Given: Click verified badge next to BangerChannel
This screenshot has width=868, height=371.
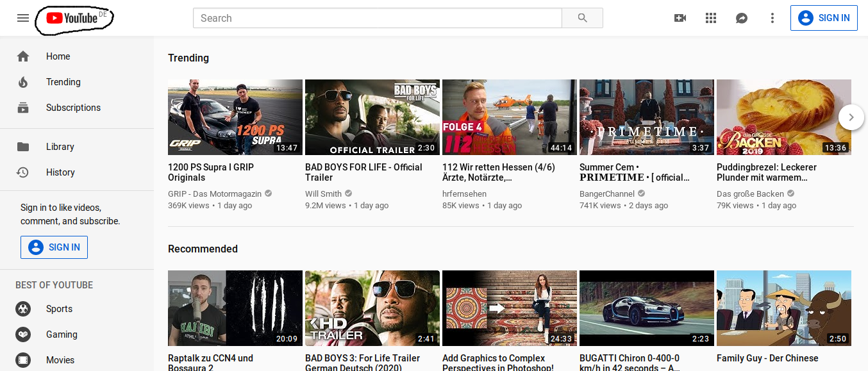Looking at the screenshot, I should pos(641,194).
